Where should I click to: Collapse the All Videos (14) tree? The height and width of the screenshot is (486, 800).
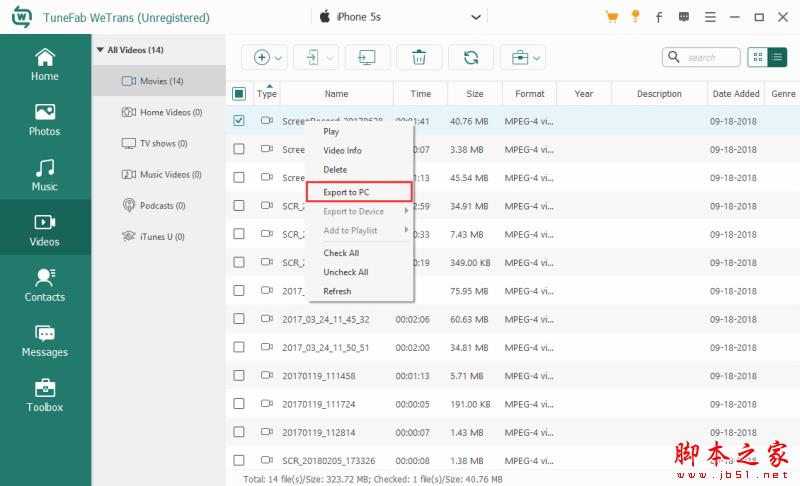[x=100, y=50]
